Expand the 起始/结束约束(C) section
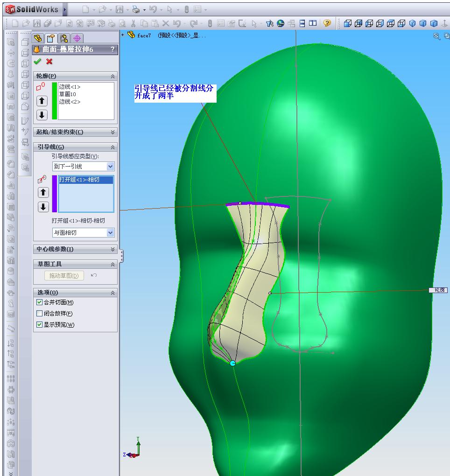The image size is (450, 476). (x=112, y=132)
